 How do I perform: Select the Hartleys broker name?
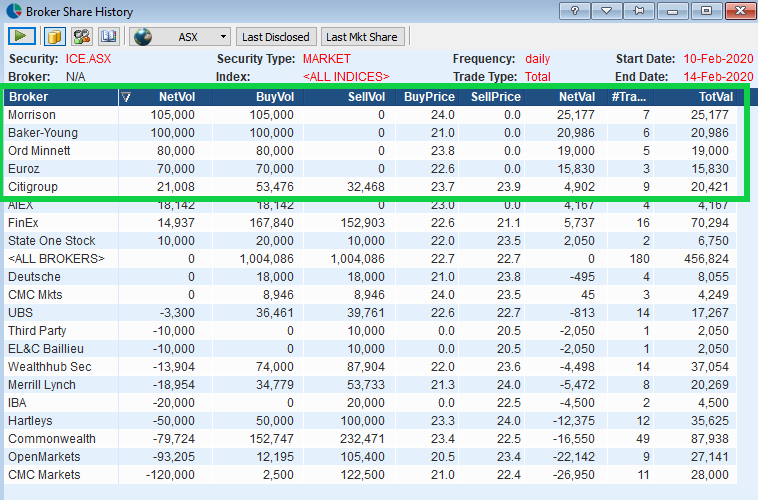tap(30, 421)
